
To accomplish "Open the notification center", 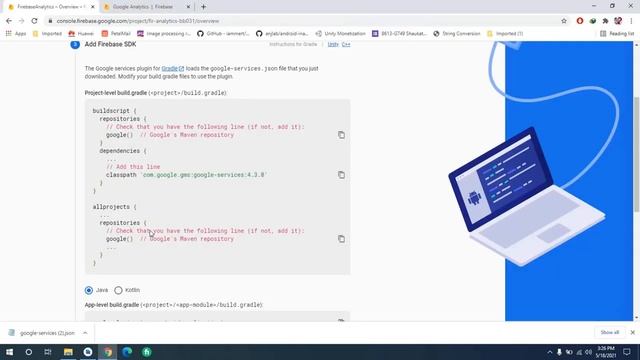I will pyautogui.click(x=627, y=352).
